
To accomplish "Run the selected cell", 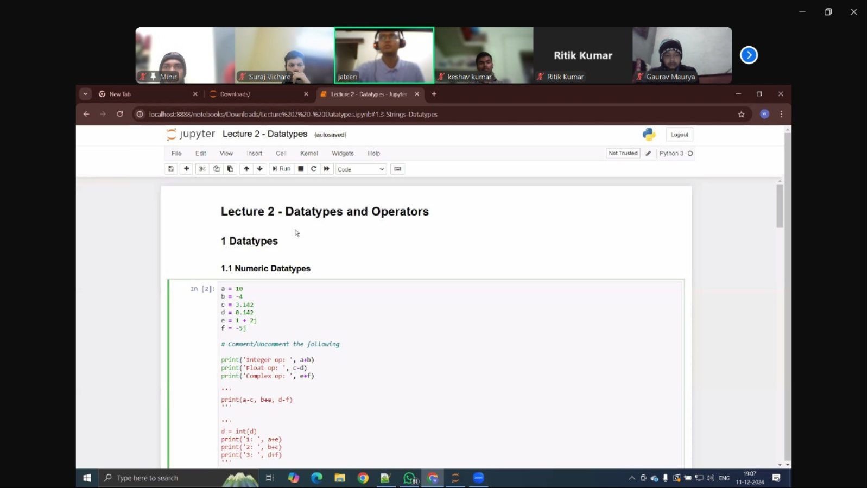I will tap(282, 169).
